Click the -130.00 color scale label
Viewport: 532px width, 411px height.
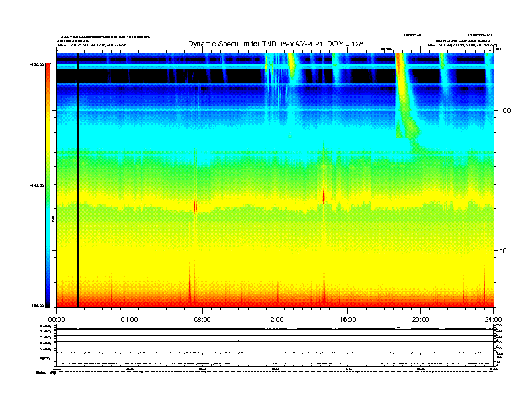37,64
